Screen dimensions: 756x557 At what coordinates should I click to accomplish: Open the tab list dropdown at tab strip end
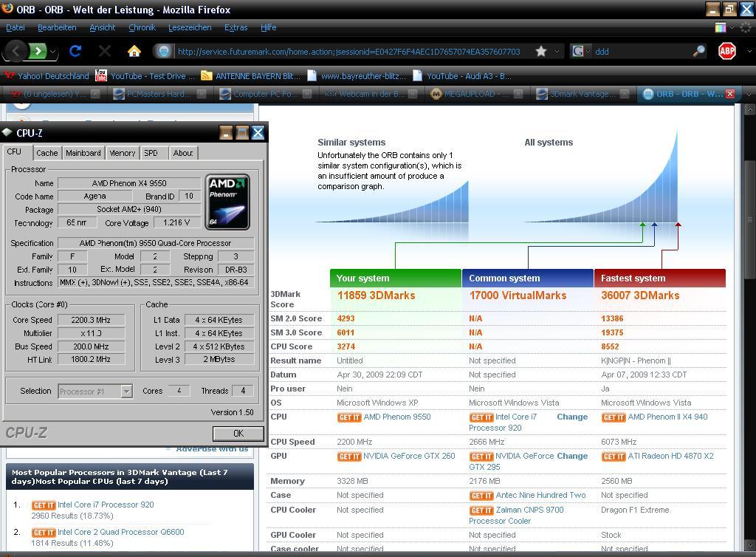pos(749,94)
